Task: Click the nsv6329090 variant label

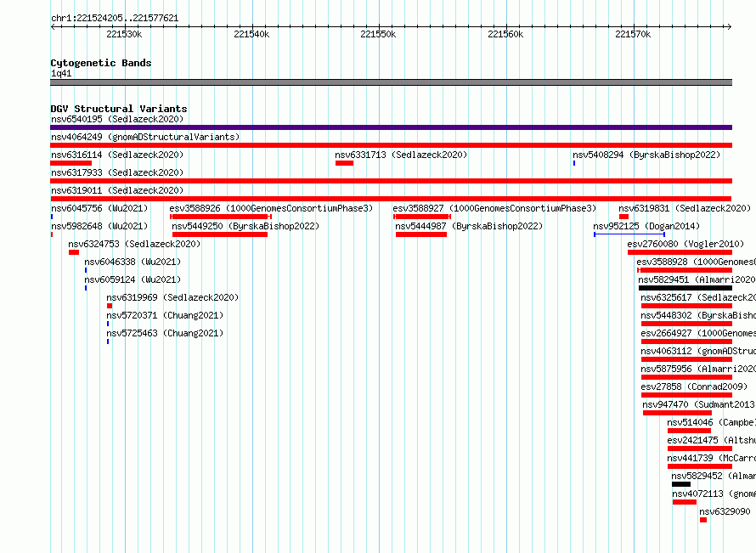Action: coord(725,511)
